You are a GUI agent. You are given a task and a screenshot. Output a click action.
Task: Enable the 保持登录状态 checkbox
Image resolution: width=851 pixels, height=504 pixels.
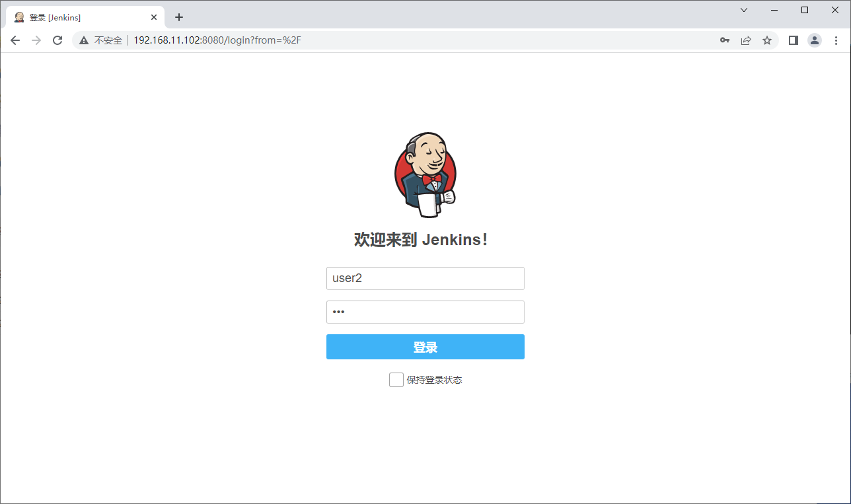click(x=396, y=380)
